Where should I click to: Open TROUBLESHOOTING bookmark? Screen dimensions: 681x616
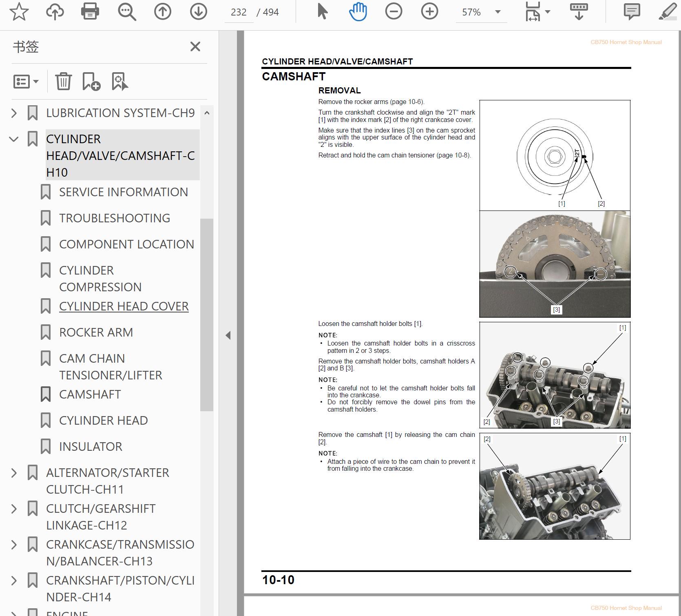(x=115, y=218)
